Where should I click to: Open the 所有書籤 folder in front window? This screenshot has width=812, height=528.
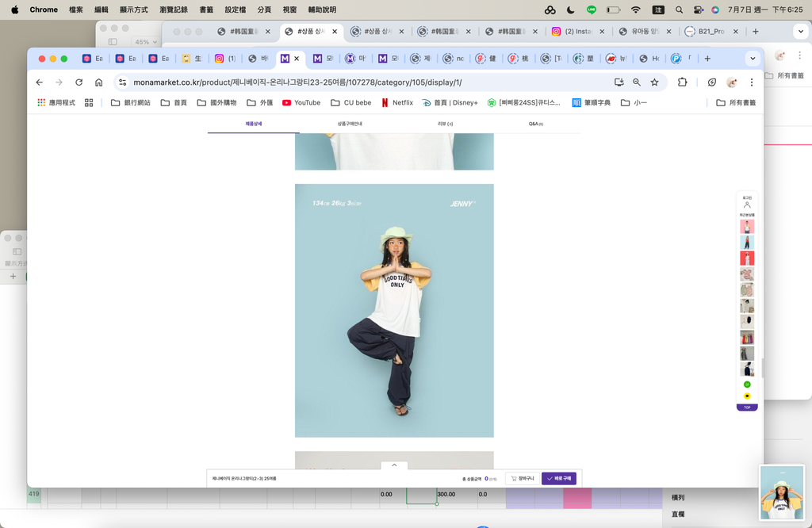[x=736, y=102]
